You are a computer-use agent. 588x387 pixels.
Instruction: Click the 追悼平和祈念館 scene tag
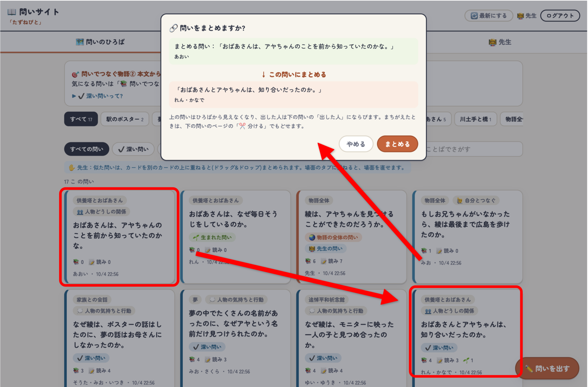326,300
